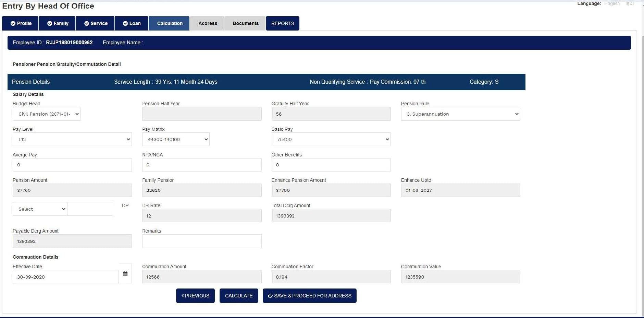Open the Documents tab
This screenshot has height=318, width=644.
tap(245, 23)
